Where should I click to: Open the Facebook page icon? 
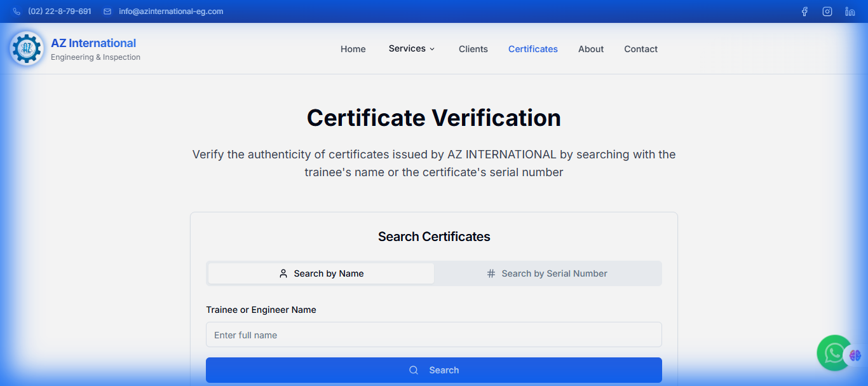click(x=804, y=11)
